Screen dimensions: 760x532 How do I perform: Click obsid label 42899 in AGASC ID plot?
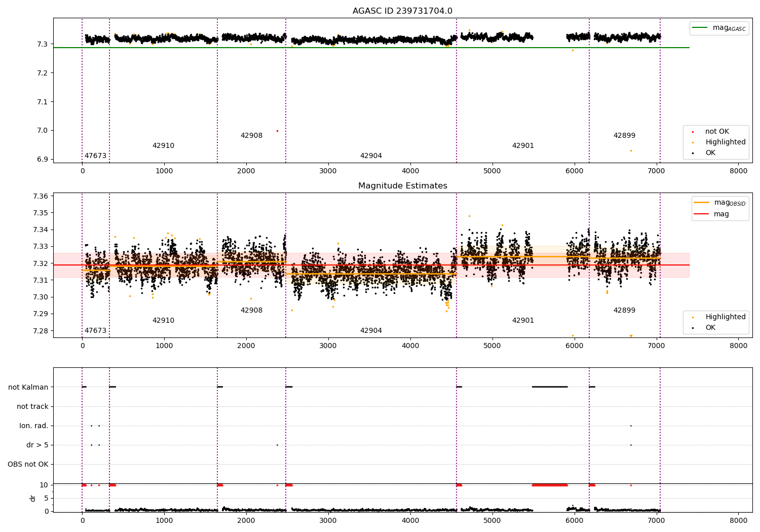(x=624, y=136)
